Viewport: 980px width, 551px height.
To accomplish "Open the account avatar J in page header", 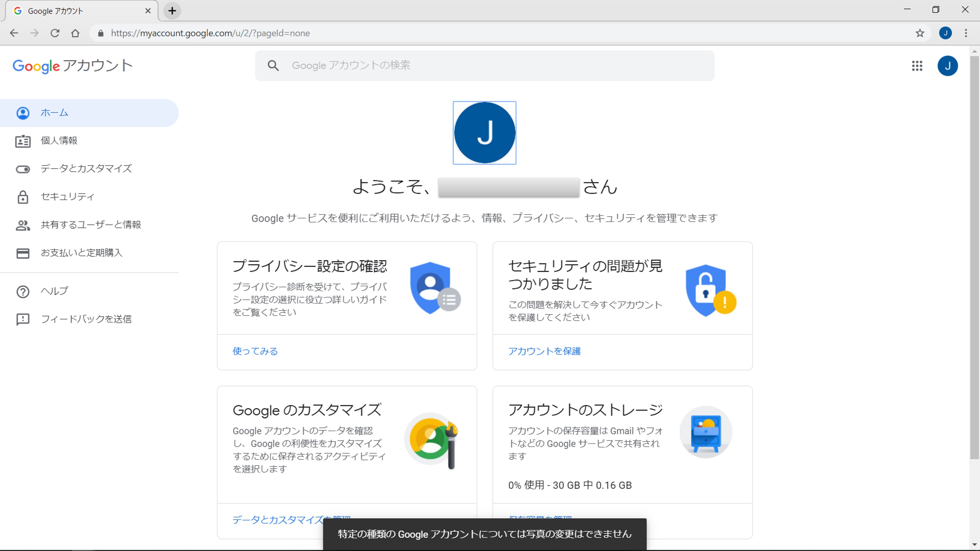I will tap(948, 66).
